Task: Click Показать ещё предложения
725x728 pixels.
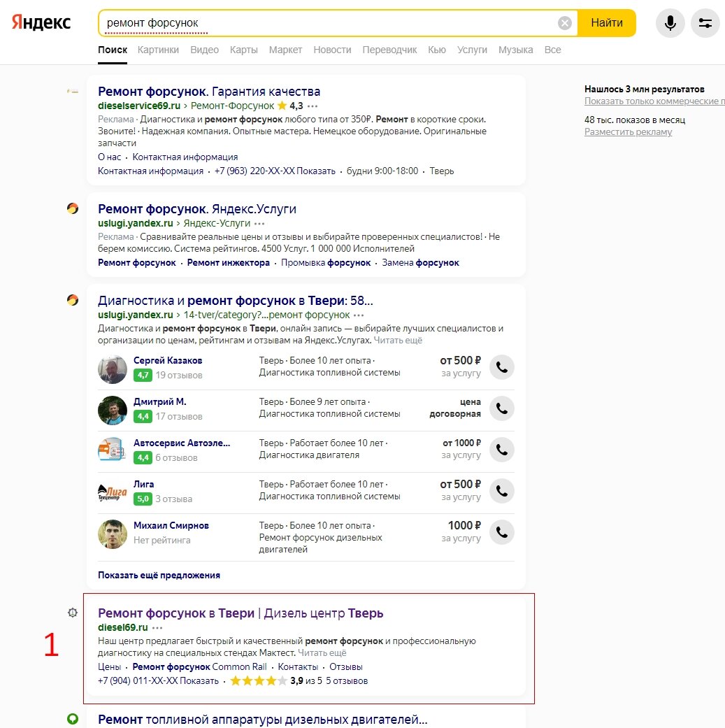Action: click(x=159, y=576)
